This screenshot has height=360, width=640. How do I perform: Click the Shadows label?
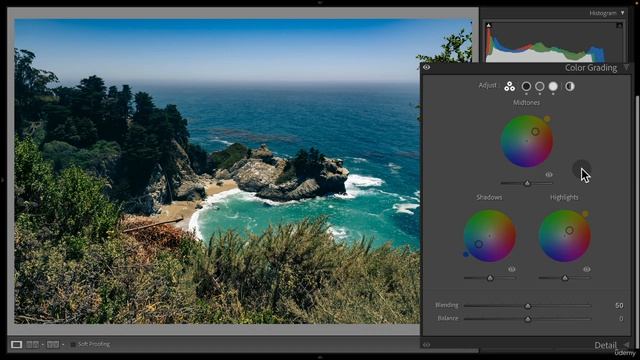pyautogui.click(x=489, y=198)
